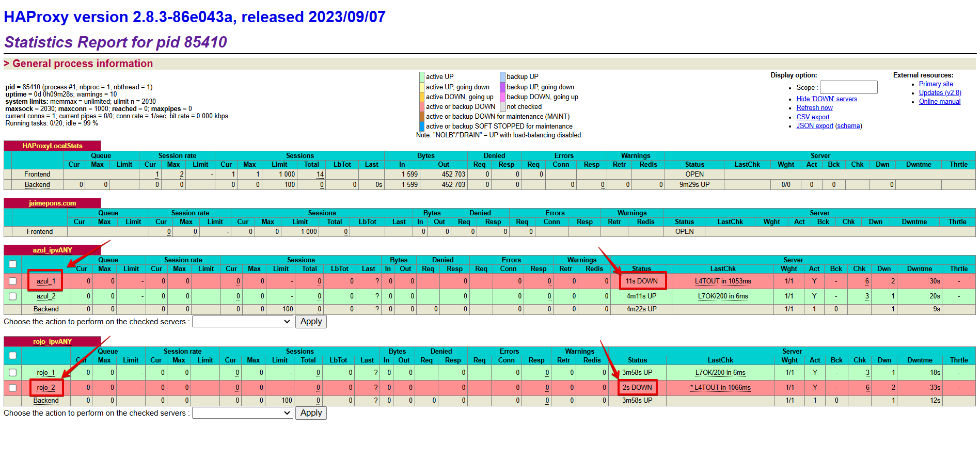Open the Primary site external resource

pyautogui.click(x=936, y=84)
